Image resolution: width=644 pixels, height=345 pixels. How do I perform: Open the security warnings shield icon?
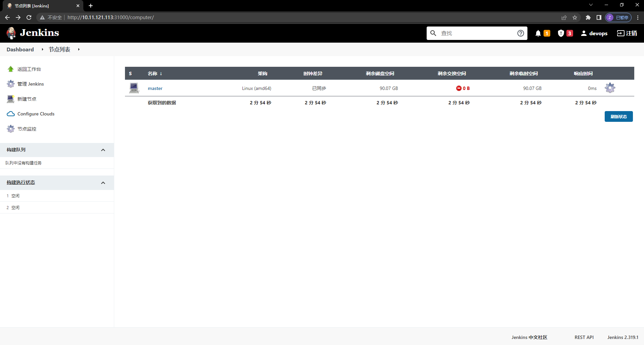[x=561, y=33]
